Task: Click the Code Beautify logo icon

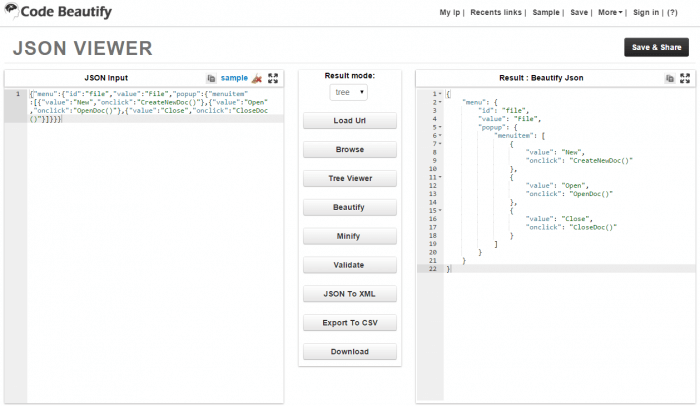Action: pos(11,10)
